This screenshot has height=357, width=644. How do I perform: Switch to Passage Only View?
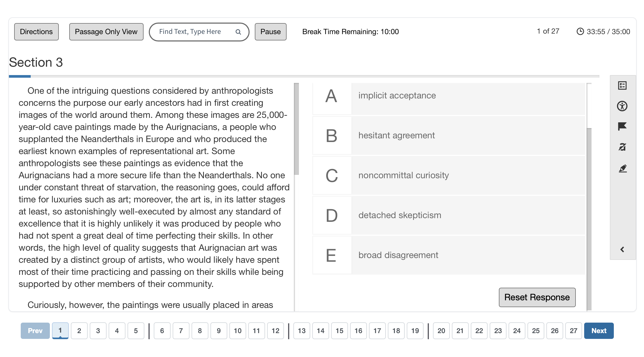[106, 32]
